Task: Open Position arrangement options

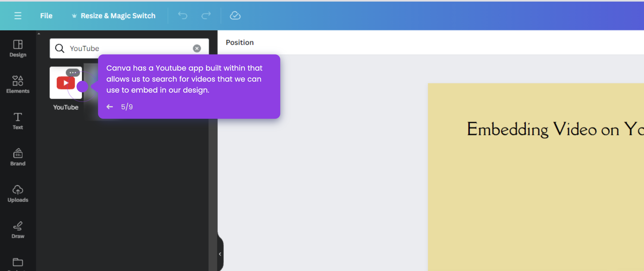Action: point(239,42)
